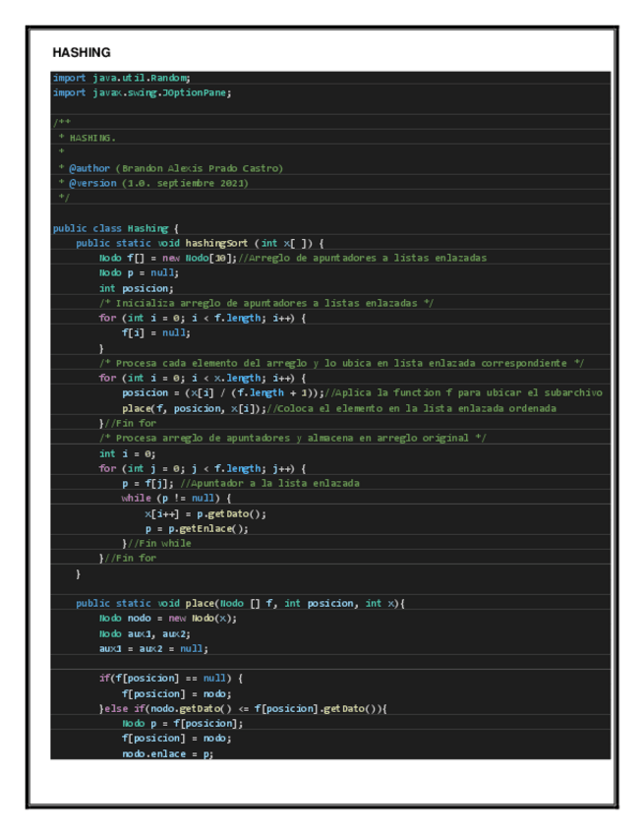Click the 'int i = 0;' statement

127,453
